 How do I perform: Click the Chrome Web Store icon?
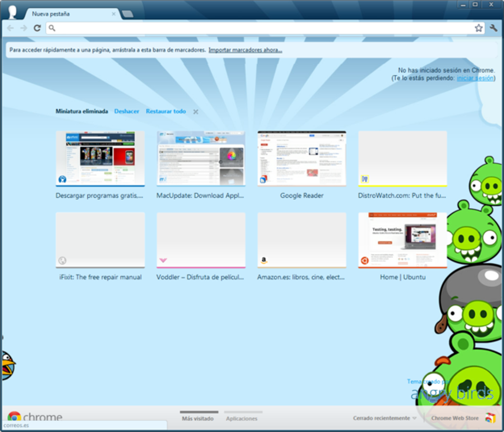tap(490, 418)
